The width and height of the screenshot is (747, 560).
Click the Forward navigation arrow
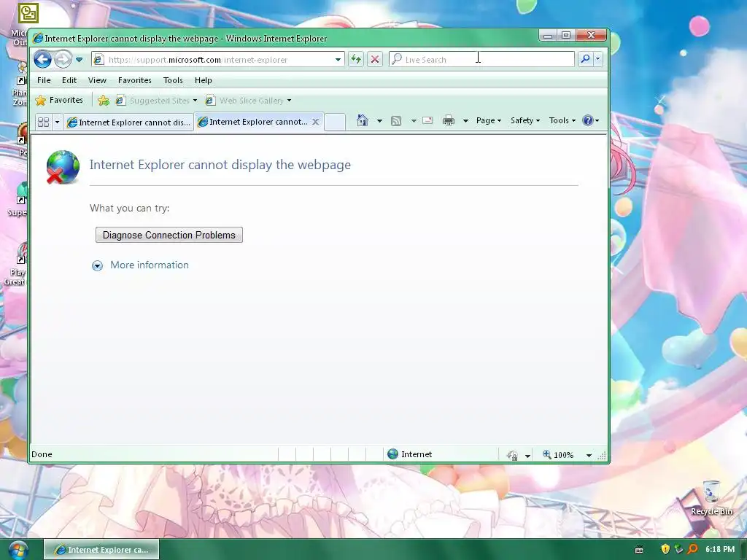tap(63, 60)
